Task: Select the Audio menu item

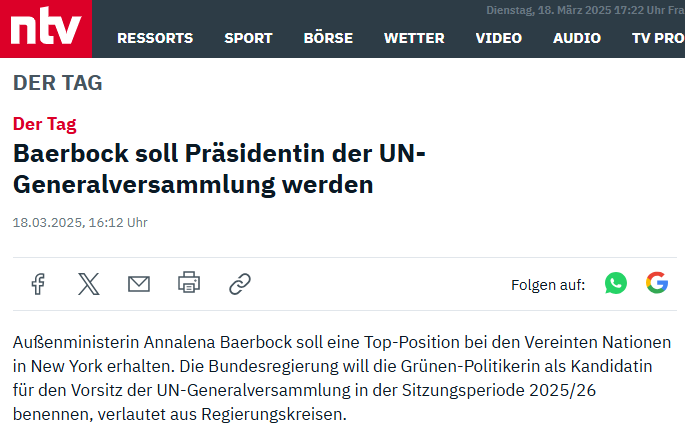Action: (x=577, y=38)
